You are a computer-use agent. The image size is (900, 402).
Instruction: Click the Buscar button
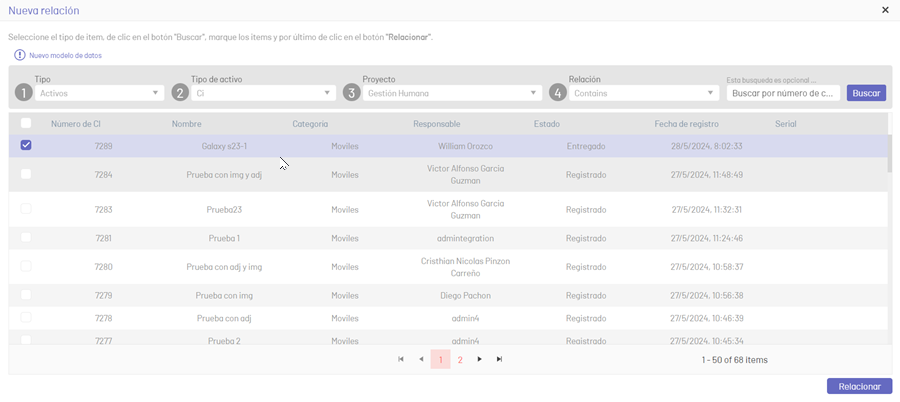(x=866, y=93)
